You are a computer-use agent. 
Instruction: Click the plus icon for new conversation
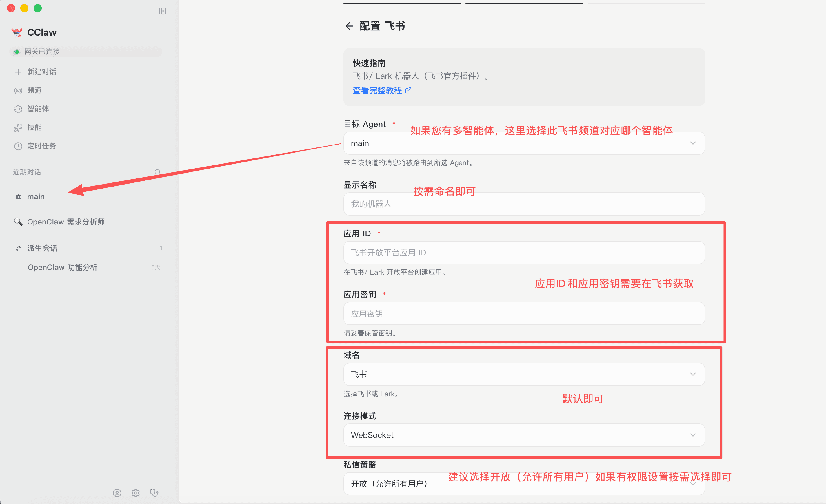pyautogui.click(x=18, y=72)
